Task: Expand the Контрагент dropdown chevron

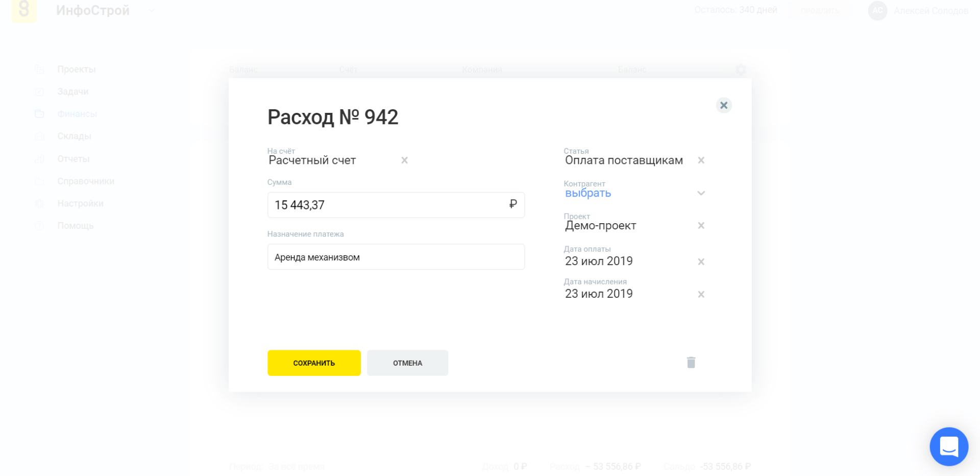Action: 701,193
